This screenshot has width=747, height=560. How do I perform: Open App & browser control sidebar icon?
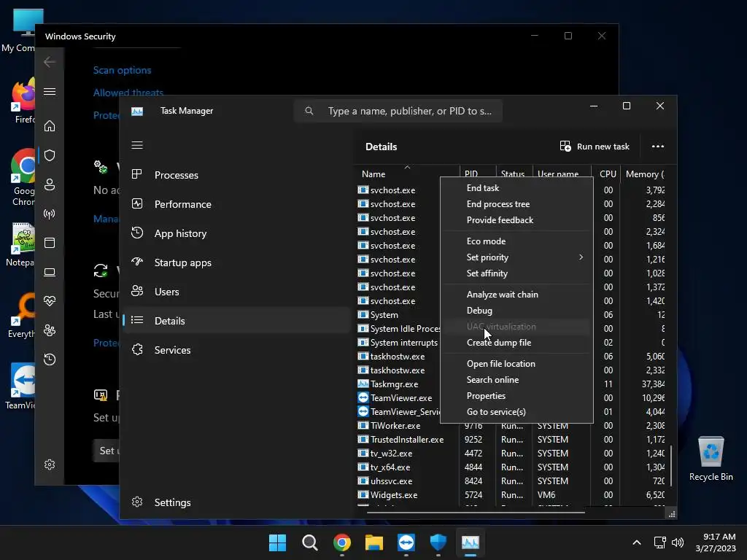[50, 243]
